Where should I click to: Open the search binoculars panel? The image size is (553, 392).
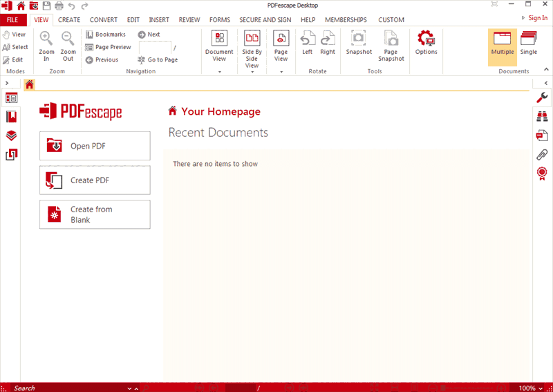click(543, 117)
